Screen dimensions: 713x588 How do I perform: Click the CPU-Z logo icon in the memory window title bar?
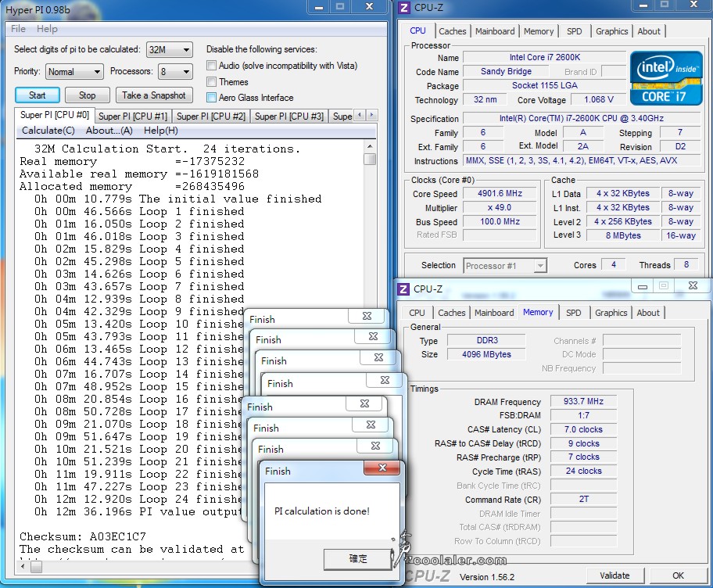point(403,289)
